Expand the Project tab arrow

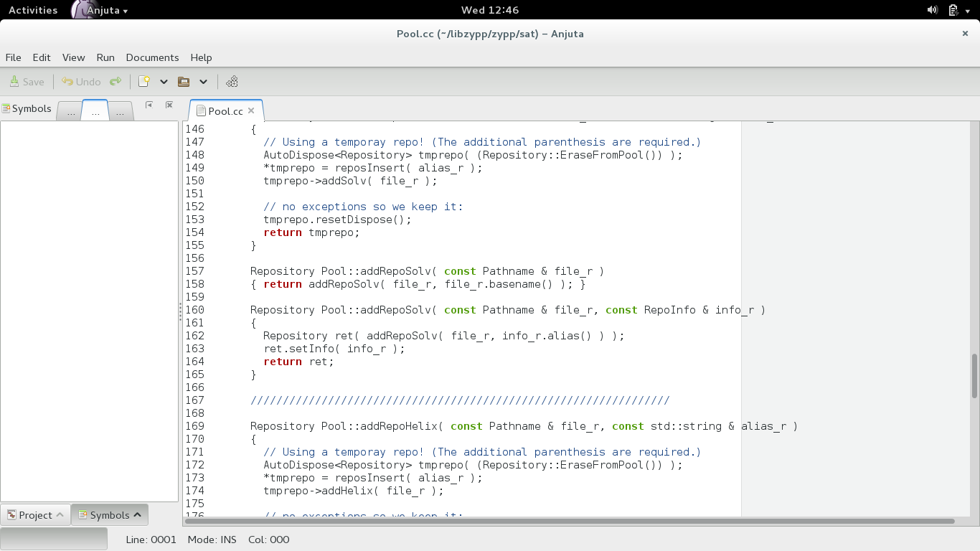(x=60, y=515)
